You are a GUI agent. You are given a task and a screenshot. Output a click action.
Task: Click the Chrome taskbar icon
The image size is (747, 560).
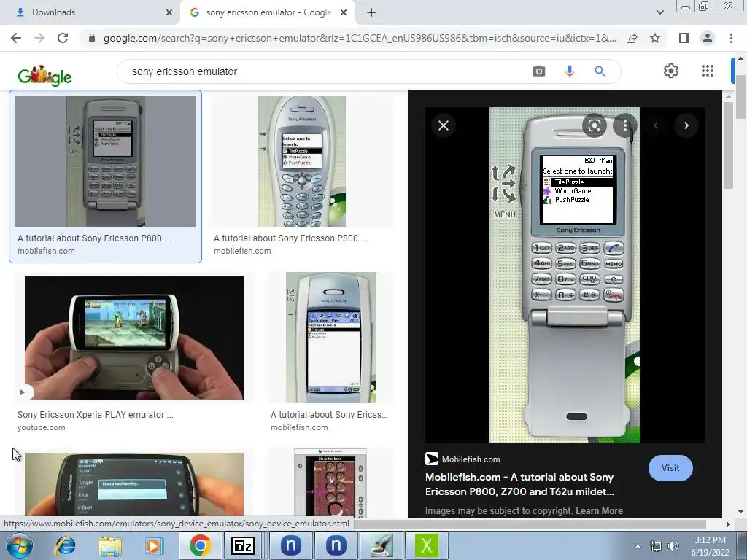200,545
